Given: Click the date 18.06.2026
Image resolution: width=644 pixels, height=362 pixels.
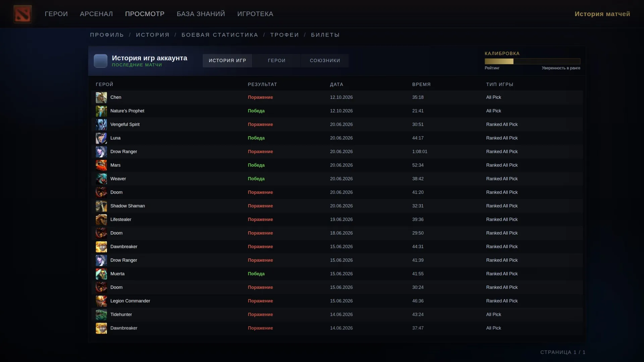Looking at the screenshot, I should click(x=341, y=233).
